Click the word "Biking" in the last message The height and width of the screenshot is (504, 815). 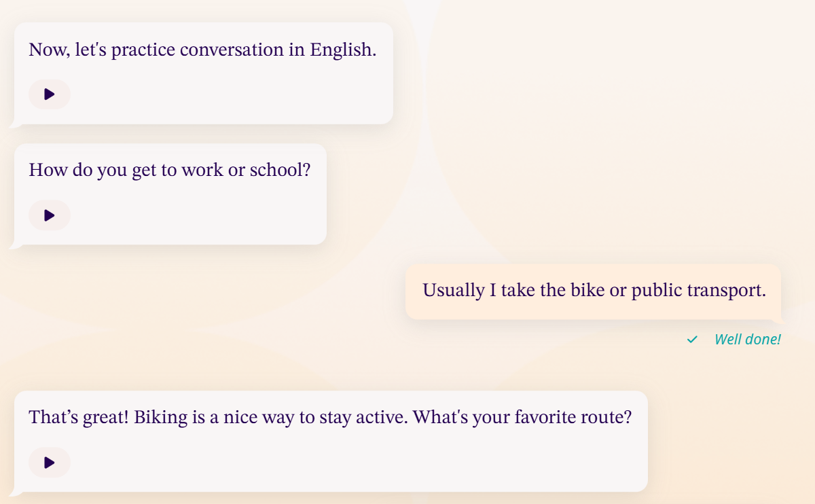click(160, 417)
